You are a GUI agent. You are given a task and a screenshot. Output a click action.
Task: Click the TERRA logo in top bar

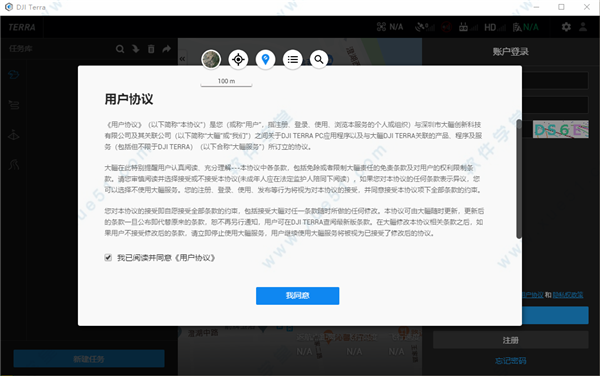22,27
